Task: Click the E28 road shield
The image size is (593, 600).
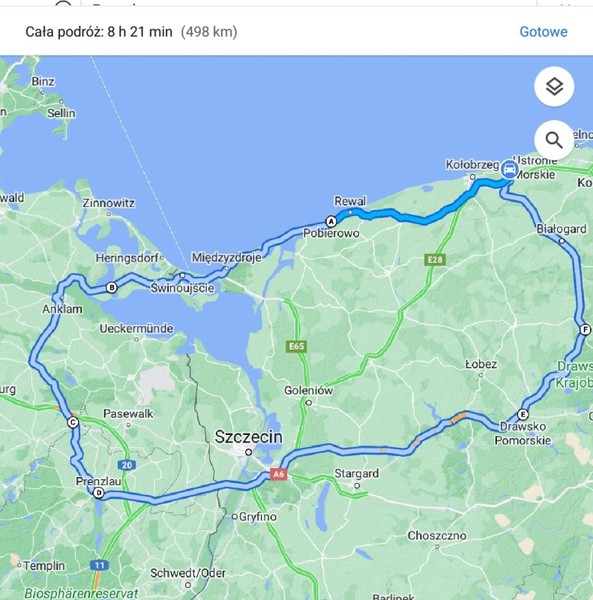Action: tap(435, 260)
